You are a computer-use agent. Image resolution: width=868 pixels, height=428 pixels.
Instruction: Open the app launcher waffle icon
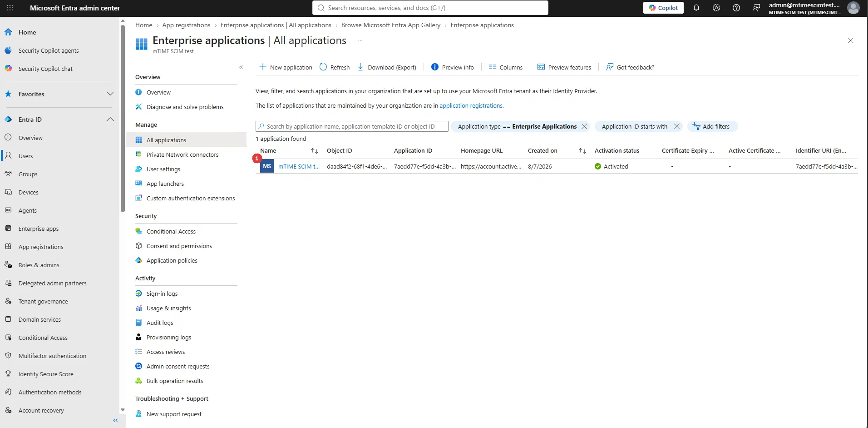10,8
